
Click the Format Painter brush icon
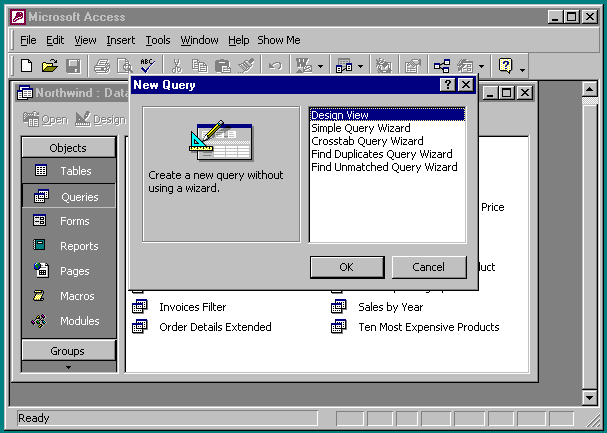[x=246, y=66]
